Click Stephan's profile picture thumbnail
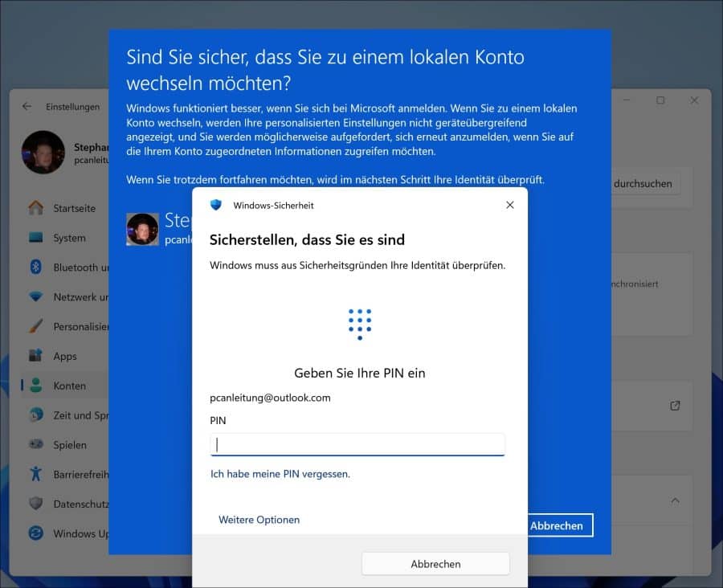 43,152
